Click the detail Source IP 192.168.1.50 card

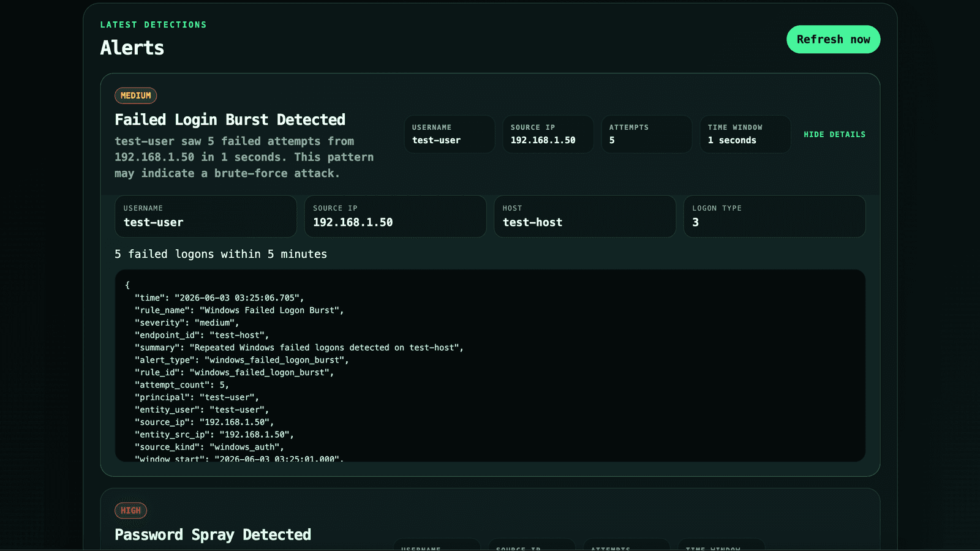395,216
